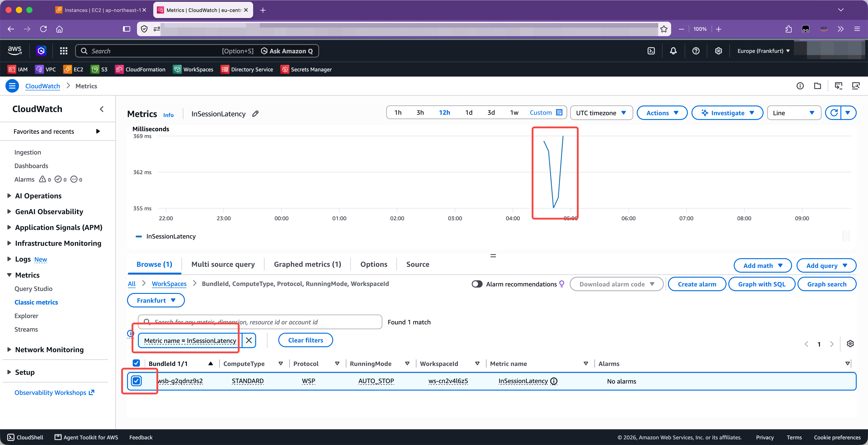Screen dimensions: 868x445
Task: Open the Investigate dropdown
Action: [x=727, y=113]
